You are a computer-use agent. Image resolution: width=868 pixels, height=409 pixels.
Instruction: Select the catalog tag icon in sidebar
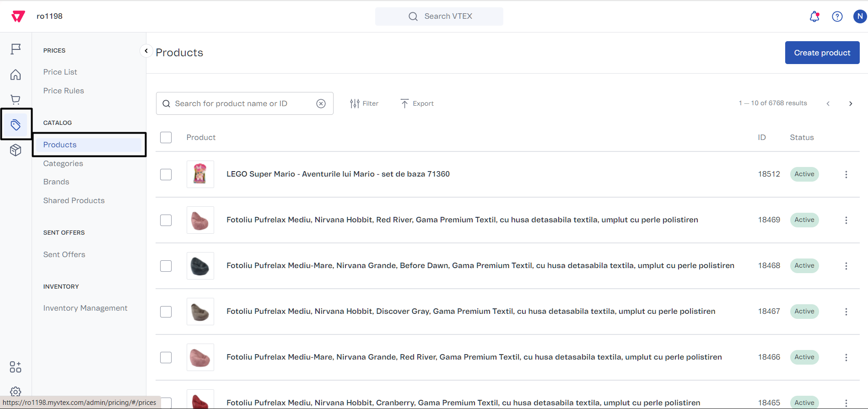[16, 124]
